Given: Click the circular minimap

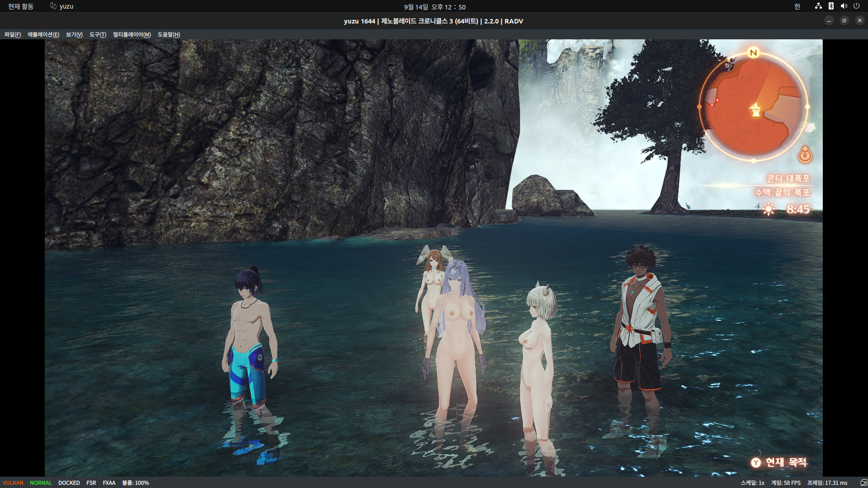Looking at the screenshot, I should (753, 107).
